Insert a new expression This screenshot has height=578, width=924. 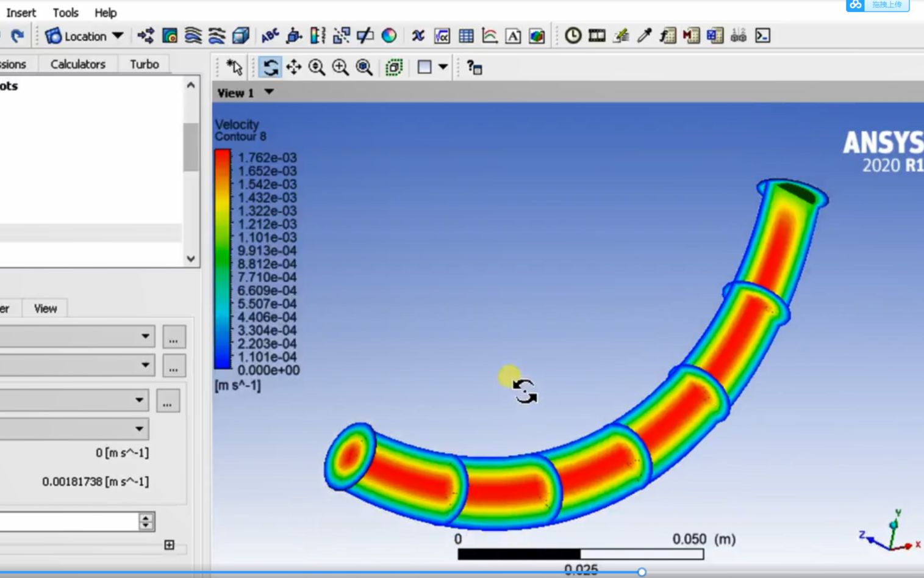[442, 36]
